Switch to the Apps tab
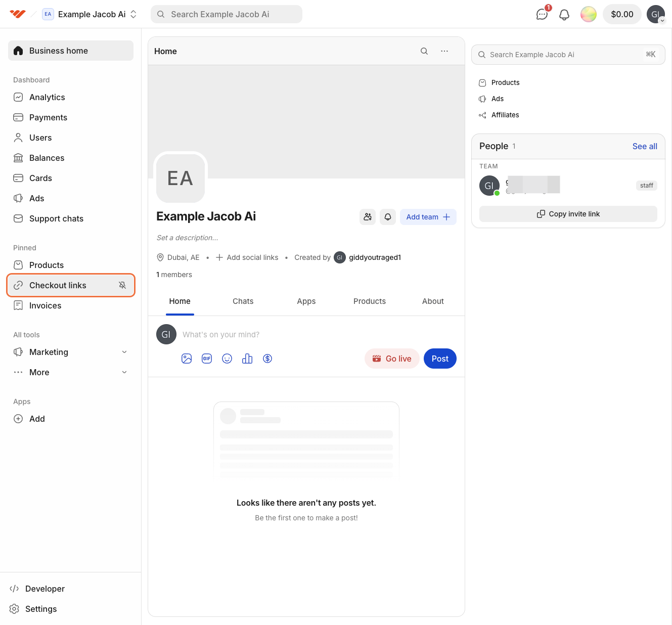 pyautogui.click(x=306, y=301)
